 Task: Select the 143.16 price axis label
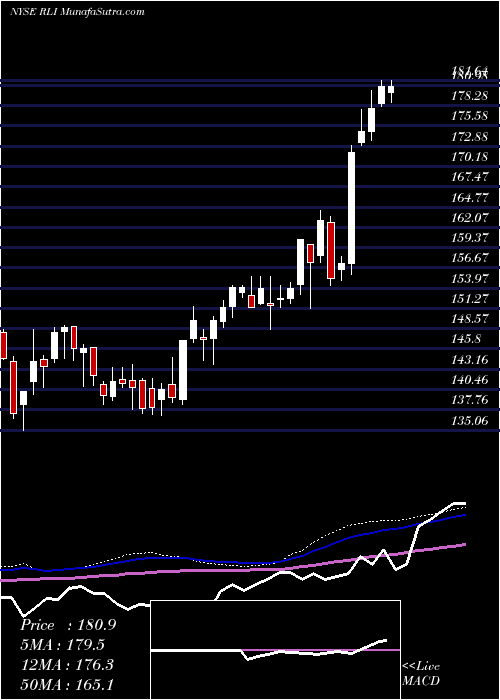[x=468, y=360]
